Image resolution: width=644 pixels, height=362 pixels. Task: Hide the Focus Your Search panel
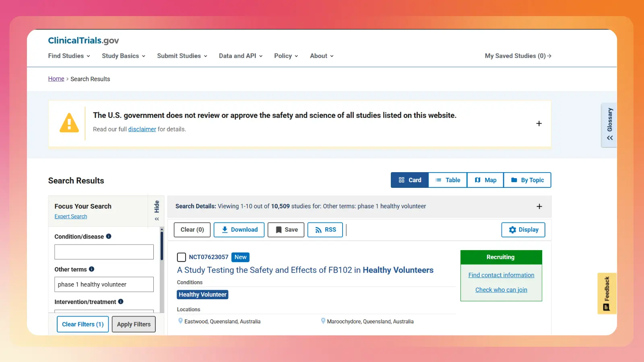(x=157, y=211)
